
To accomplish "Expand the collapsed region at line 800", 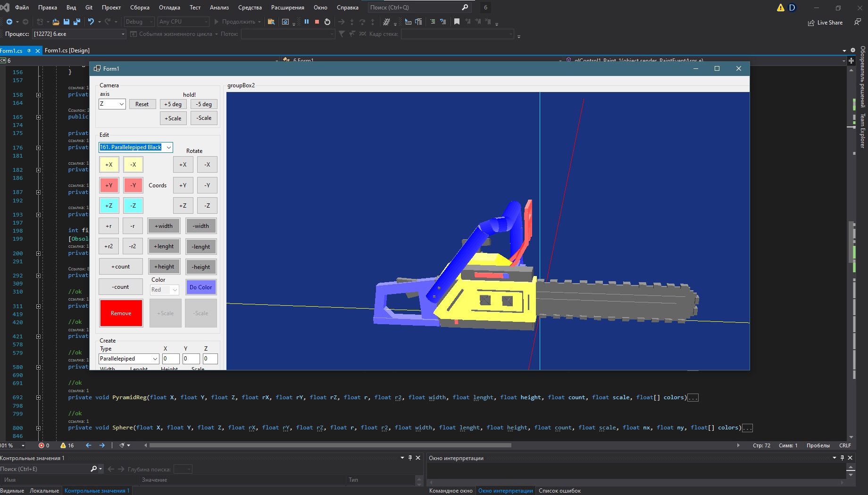I will 39,428.
